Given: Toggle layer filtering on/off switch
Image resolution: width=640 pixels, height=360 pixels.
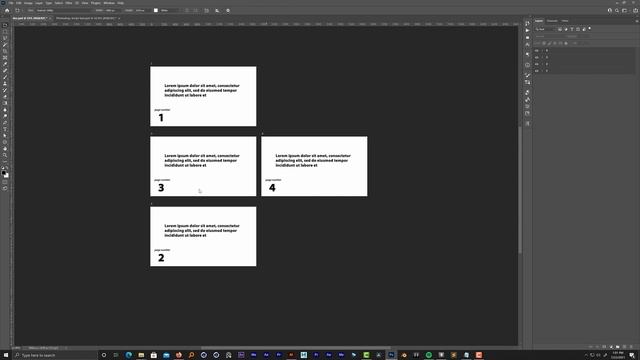Looking at the screenshot, I should pos(590,29).
